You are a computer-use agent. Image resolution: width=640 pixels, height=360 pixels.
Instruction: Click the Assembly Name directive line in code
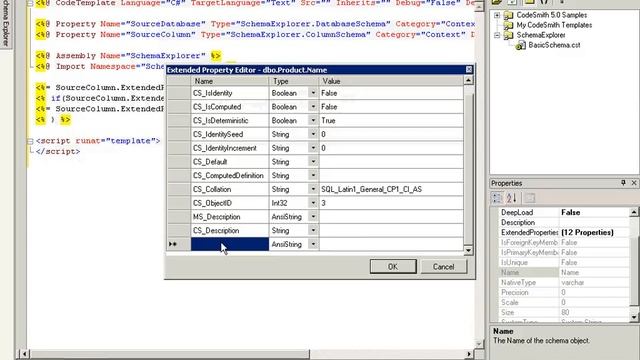point(128,56)
